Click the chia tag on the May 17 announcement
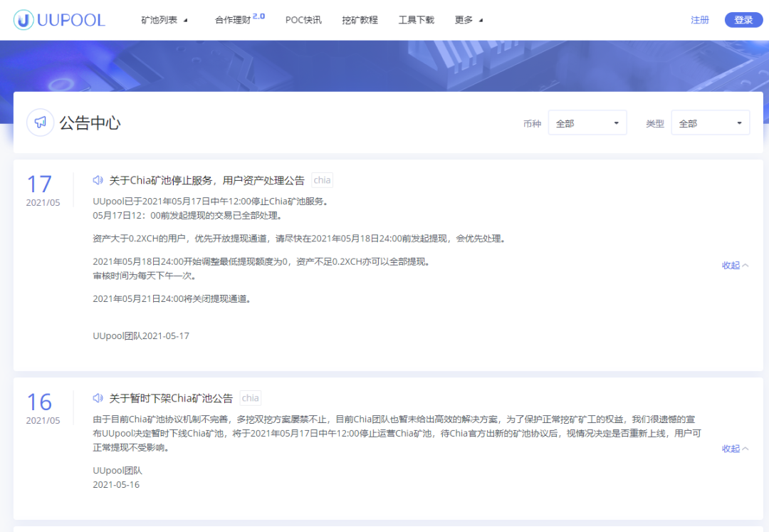Image resolution: width=769 pixels, height=532 pixels. click(322, 179)
